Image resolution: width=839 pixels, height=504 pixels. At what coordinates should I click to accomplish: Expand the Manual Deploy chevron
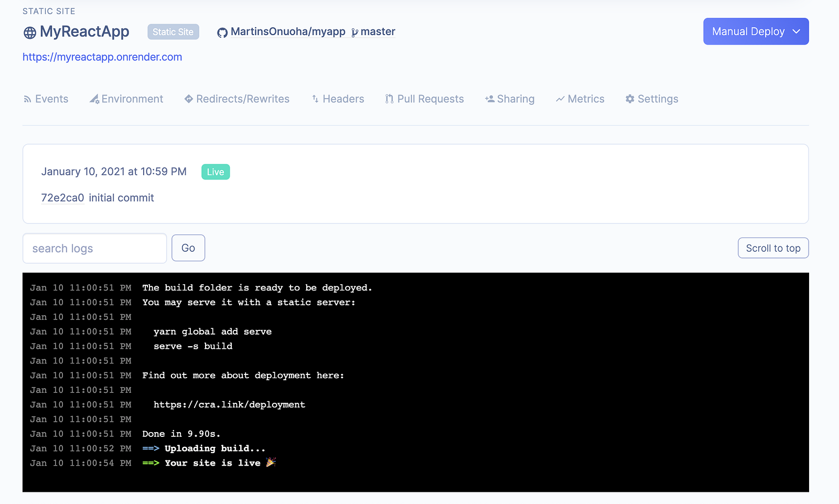point(796,31)
